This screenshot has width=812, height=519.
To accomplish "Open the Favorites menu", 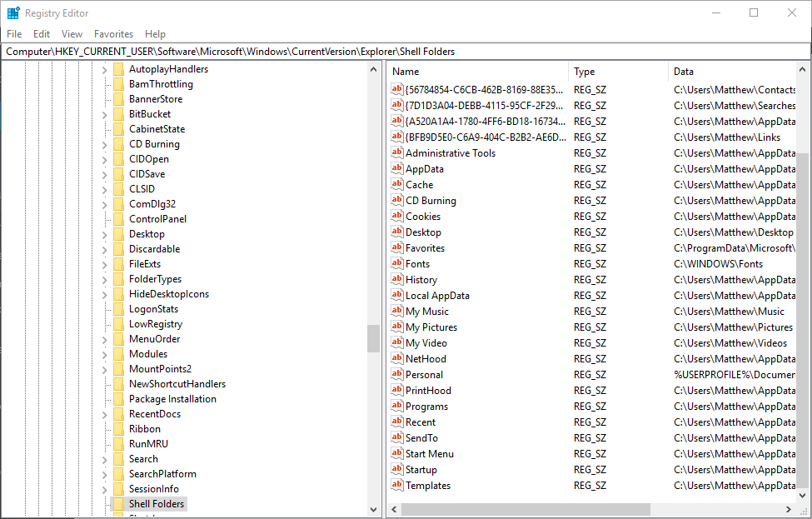I will (x=113, y=33).
